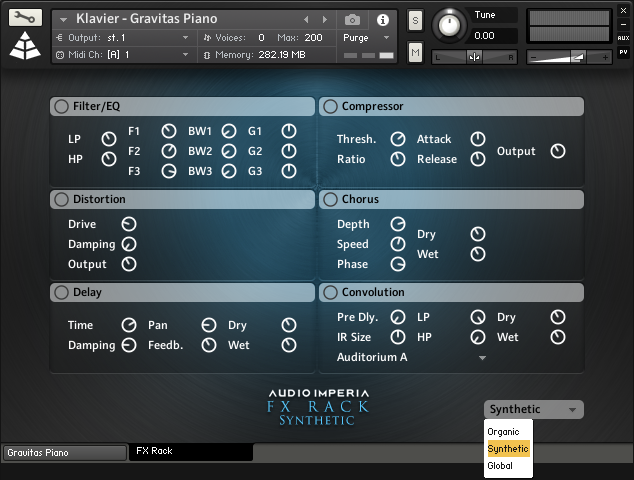Viewport: 634px width, 480px height.
Task: Click the Convolution Dry knob
Action: 558,317
